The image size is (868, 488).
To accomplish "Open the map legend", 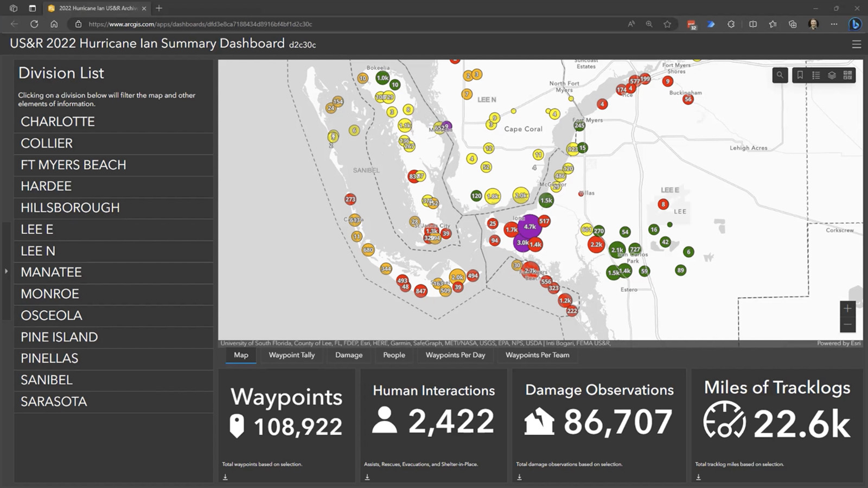I will click(816, 75).
